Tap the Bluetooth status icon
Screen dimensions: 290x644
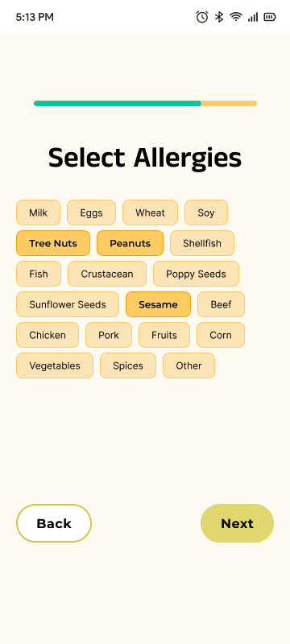pos(219,17)
